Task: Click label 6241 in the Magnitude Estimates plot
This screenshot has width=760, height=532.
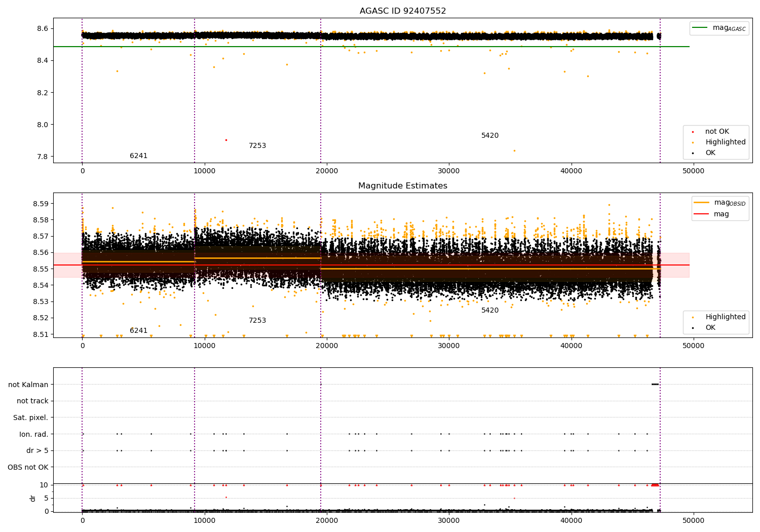Action: point(138,331)
